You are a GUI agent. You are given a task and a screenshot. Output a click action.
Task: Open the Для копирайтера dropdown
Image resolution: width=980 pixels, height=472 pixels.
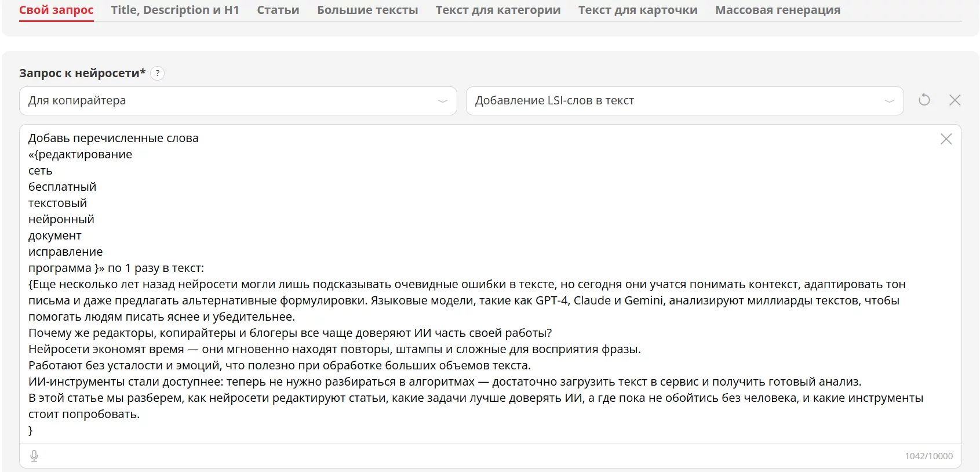click(232, 101)
